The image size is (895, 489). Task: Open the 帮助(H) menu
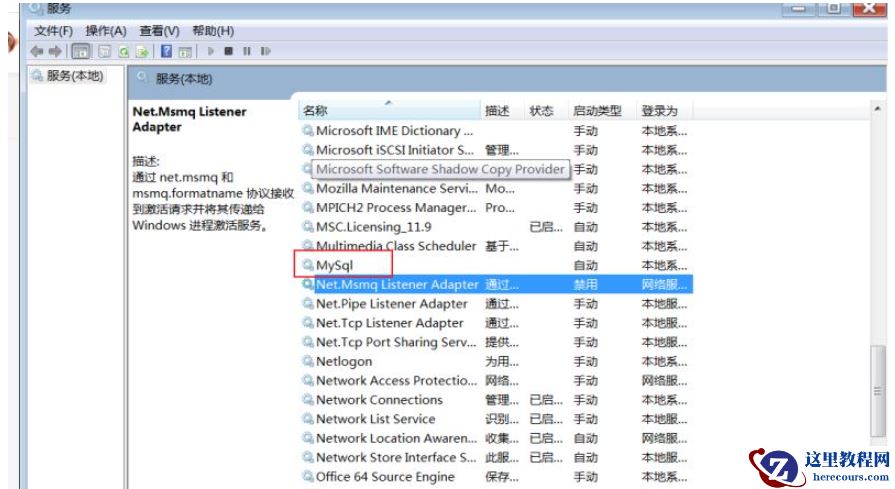(x=213, y=31)
